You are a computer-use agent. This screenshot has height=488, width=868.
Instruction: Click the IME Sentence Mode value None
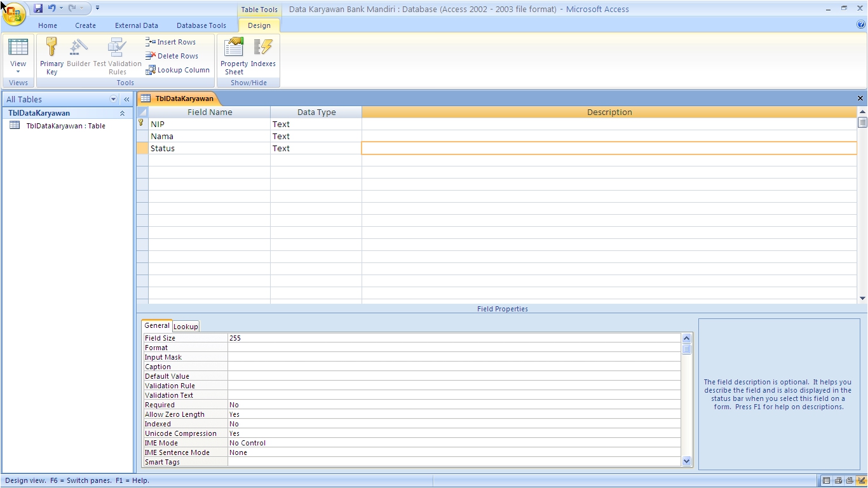coord(454,452)
